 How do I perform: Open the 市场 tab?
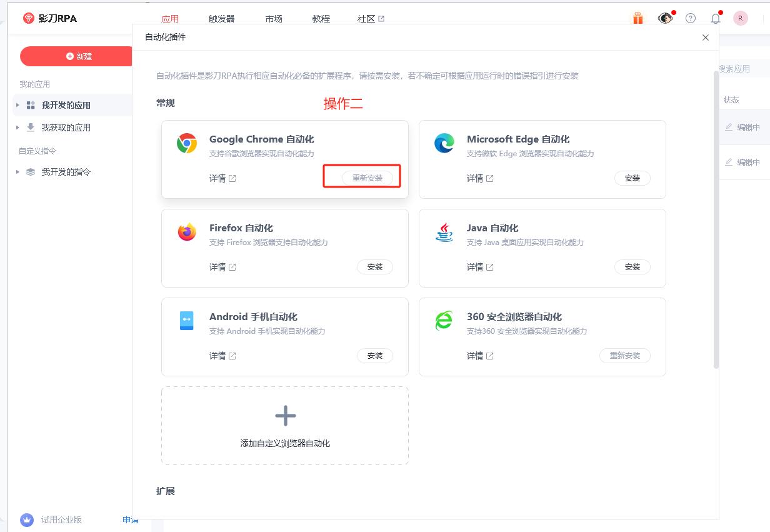coord(274,19)
